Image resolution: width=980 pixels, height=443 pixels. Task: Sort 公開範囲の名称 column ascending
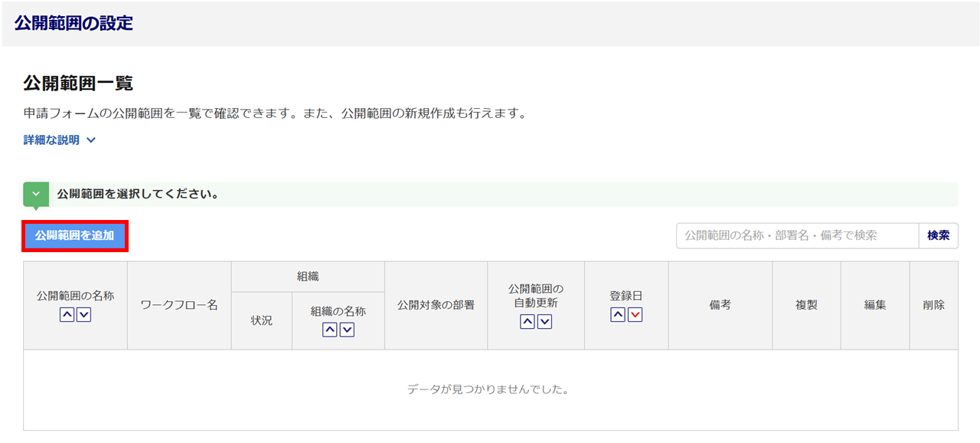point(67,314)
